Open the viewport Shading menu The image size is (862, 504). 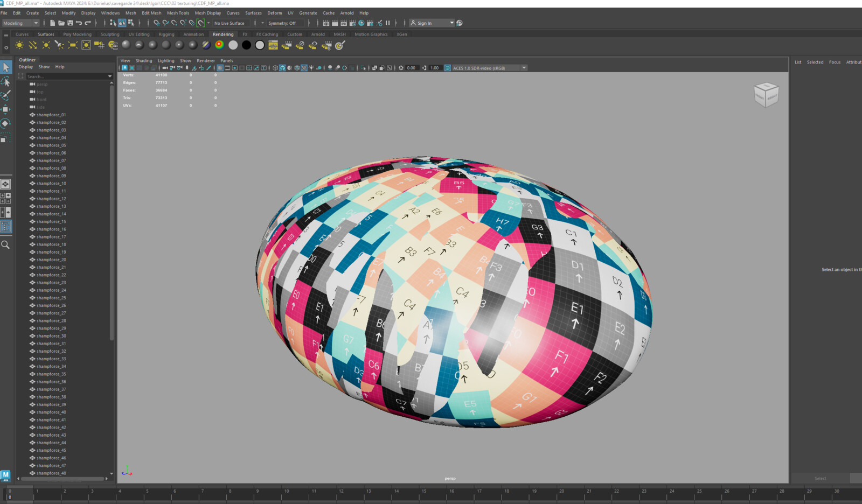click(x=144, y=61)
